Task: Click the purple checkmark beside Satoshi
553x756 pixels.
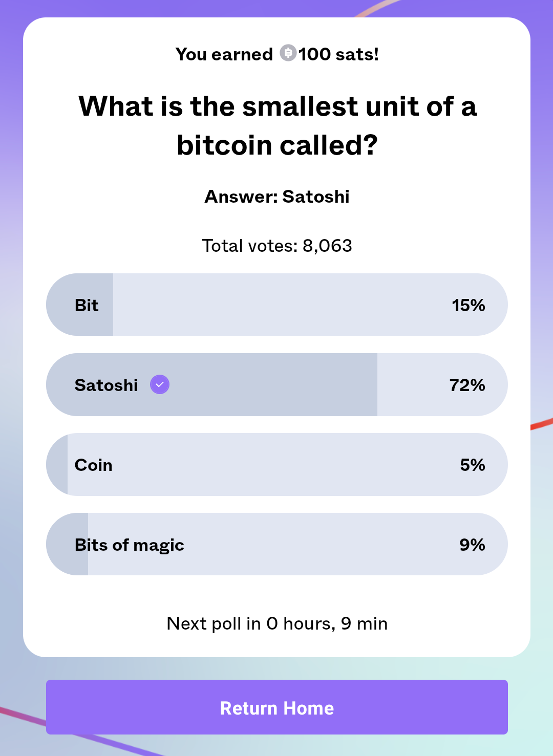Action: (x=160, y=384)
